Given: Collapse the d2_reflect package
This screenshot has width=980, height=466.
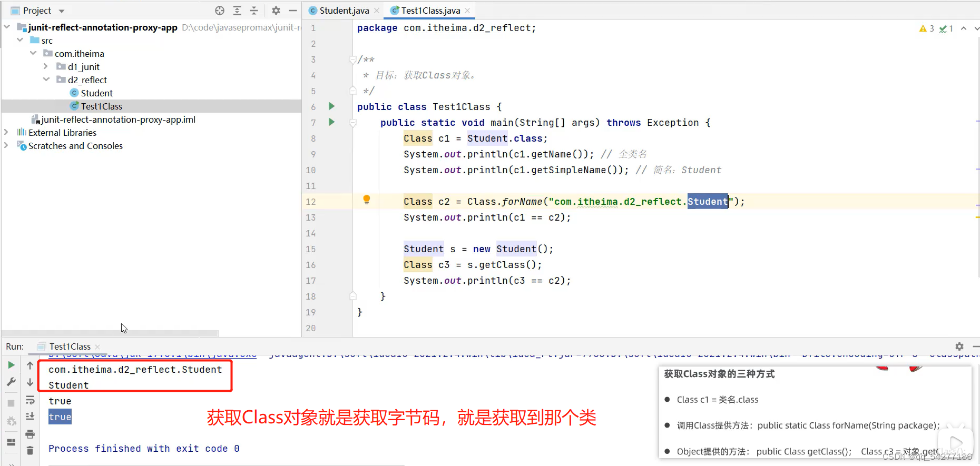Looking at the screenshot, I should [46, 79].
